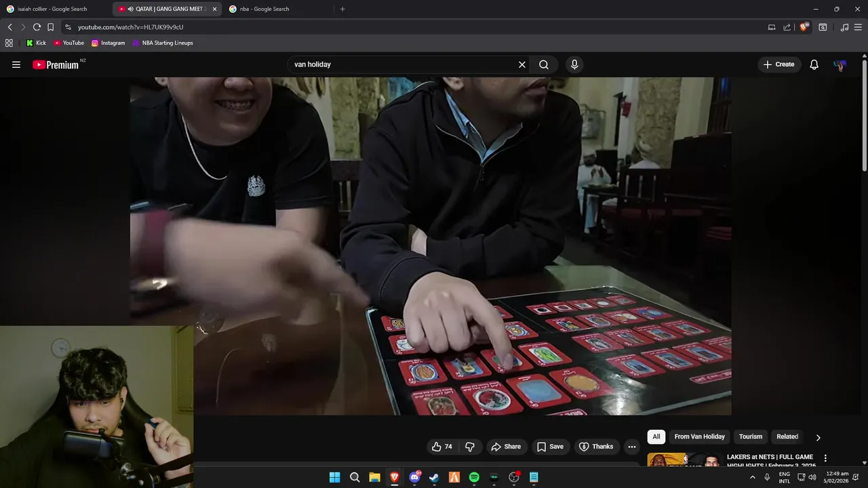This screenshot has height=488, width=868.
Task: Filter suggestions by Tourism chip
Action: tap(751, 436)
